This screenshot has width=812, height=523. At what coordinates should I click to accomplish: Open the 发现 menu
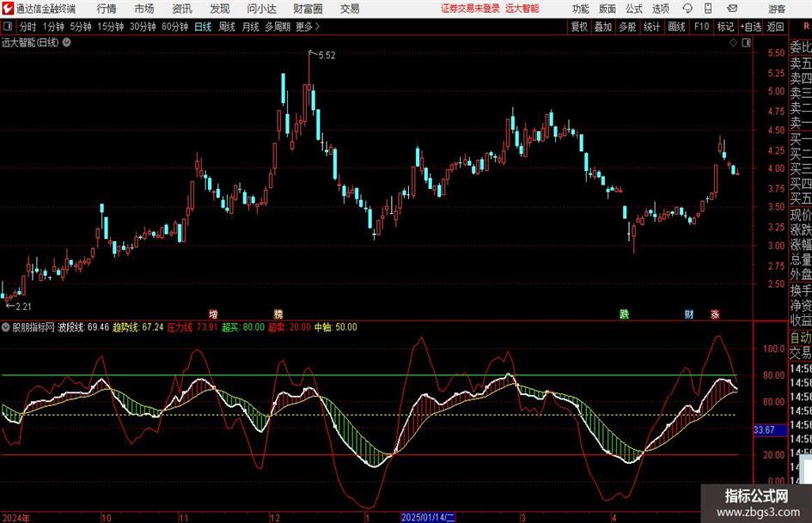click(x=220, y=9)
